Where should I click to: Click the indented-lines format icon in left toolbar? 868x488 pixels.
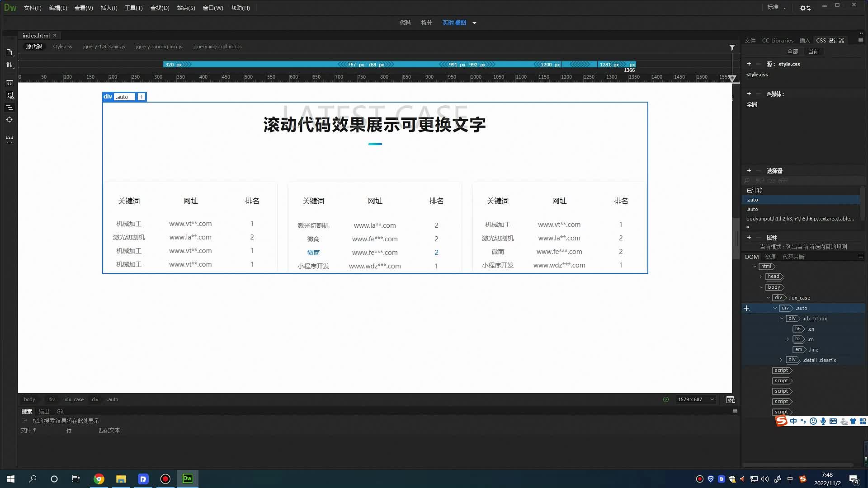[9, 108]
